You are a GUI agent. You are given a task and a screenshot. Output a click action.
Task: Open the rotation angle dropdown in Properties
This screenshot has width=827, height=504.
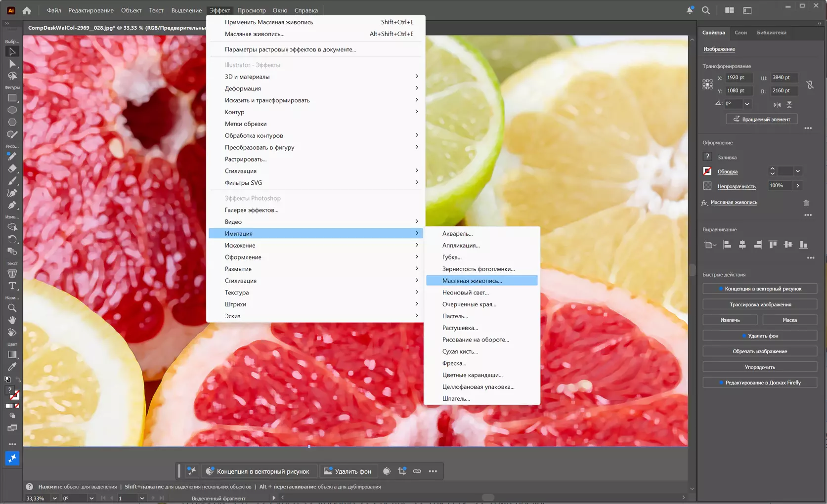747,104
